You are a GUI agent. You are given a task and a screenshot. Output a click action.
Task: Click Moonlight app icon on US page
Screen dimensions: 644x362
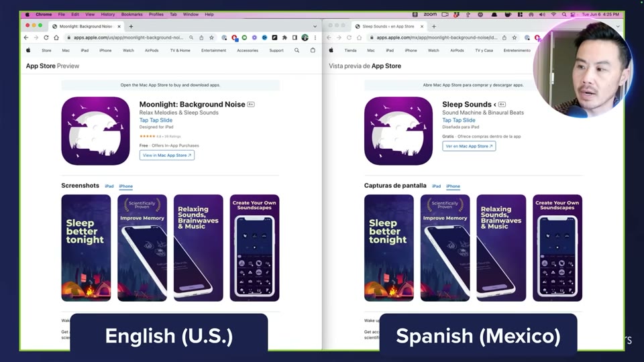click(95, 131)
